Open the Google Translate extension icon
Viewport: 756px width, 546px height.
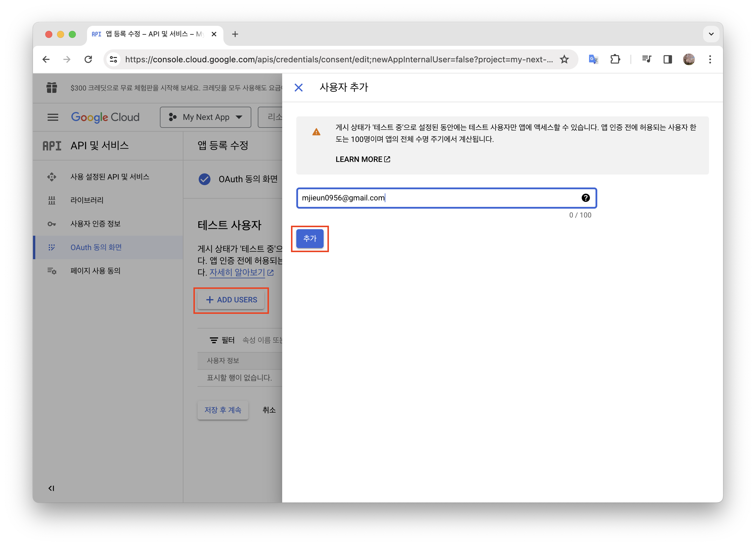pyautogui.click(x=593, y=59)
